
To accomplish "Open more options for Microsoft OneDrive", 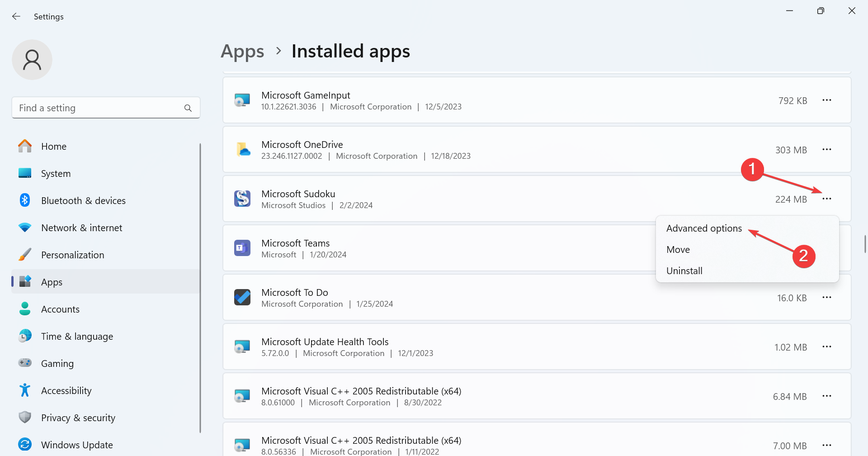I will (x=827, y=149).
